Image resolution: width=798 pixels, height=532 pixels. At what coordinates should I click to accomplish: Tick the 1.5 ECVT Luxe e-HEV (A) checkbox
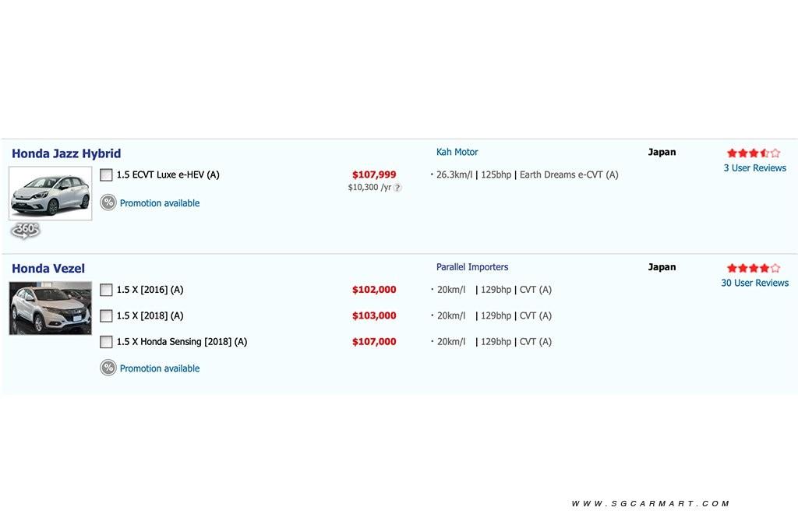(106, 175)
